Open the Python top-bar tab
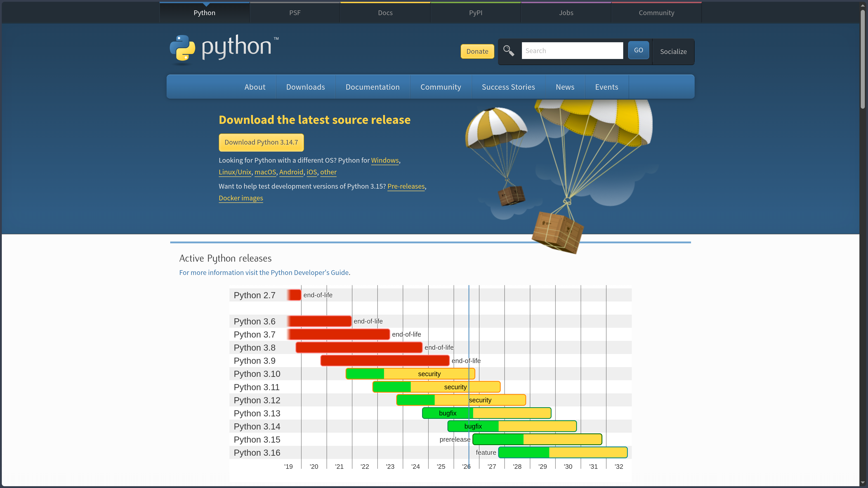 204,13
